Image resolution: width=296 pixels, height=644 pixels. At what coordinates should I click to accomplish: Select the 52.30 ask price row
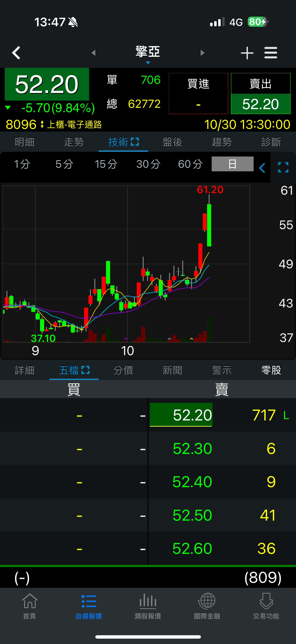coord(222,448)
